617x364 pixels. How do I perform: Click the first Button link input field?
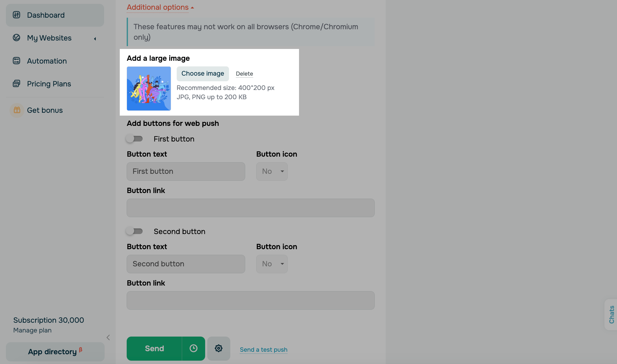pos(250,208)
